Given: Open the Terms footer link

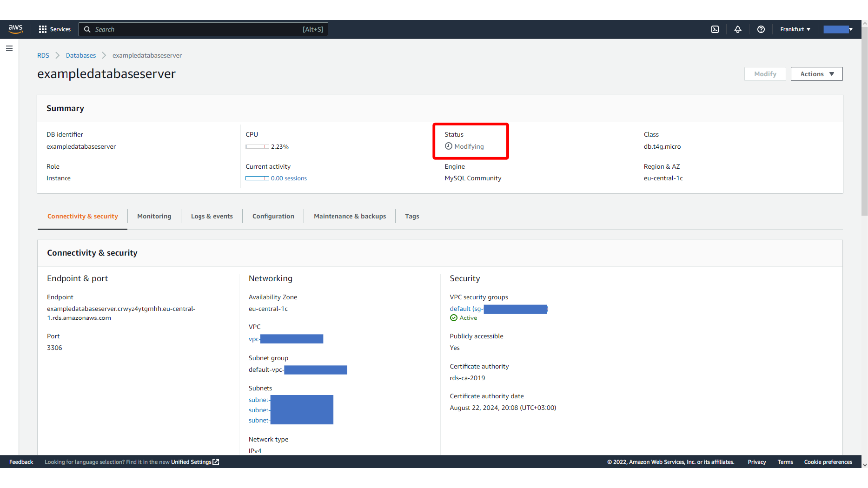Looking at the screenshot, I should point(785,462).
